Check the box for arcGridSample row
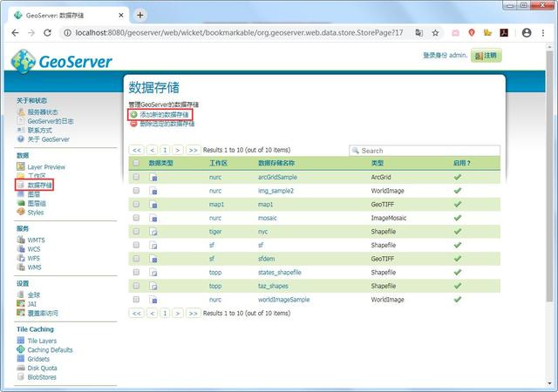 coord(136,177)
